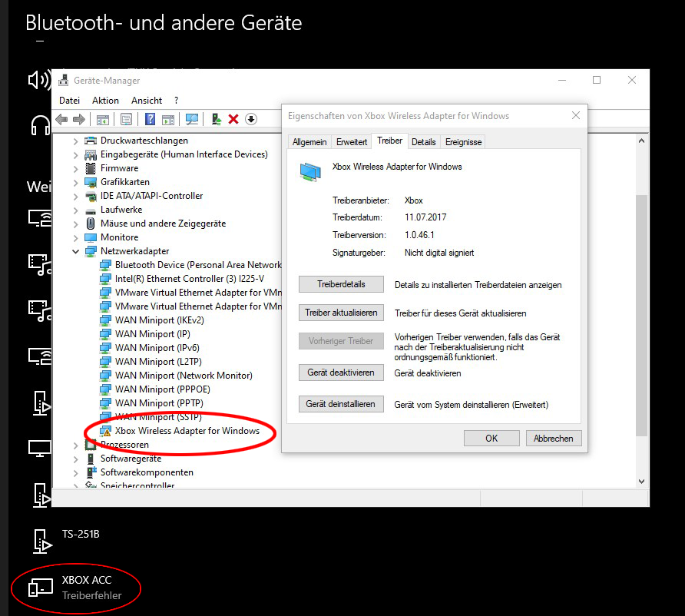Open the ? help menu
685x616 pixels.
[176, 101]
